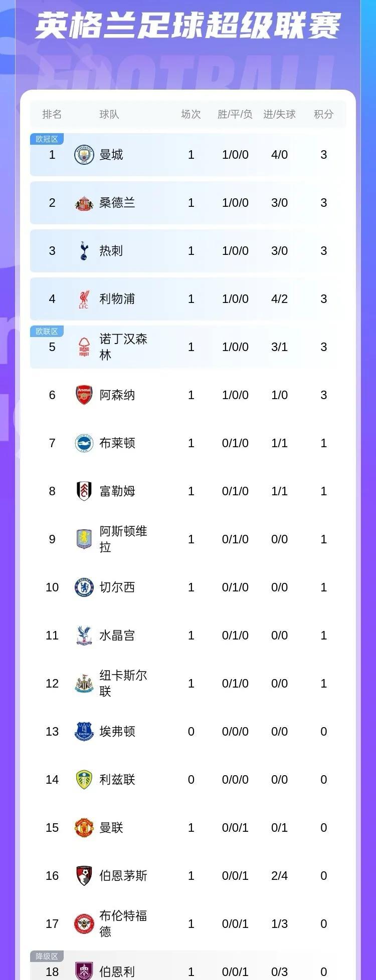Tap the Chelsea lion crest
This screenshot has width=376, height=980.
tap(84, 587)
